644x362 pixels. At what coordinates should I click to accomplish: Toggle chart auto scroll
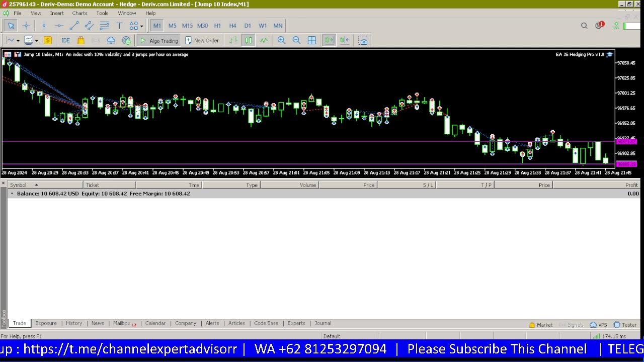[329, 40]
